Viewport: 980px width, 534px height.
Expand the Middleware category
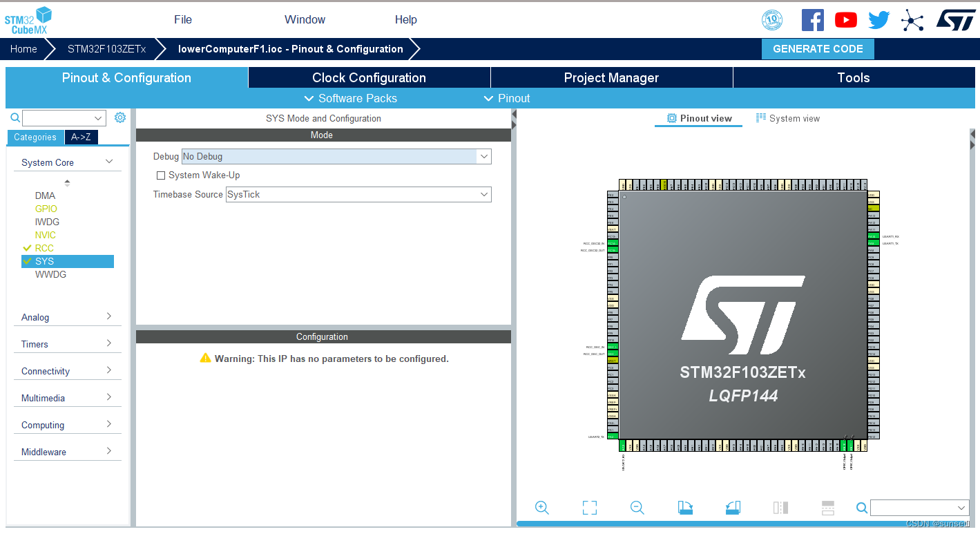coord(67,452)
